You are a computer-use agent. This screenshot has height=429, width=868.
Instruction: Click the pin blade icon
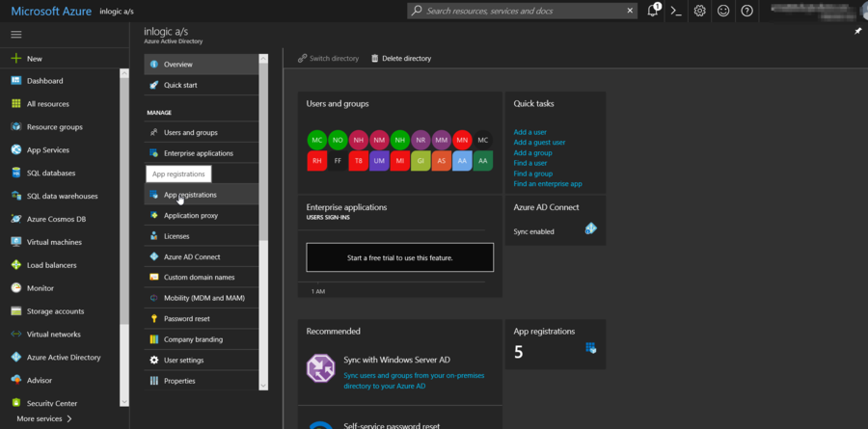[x=858, y=31]
